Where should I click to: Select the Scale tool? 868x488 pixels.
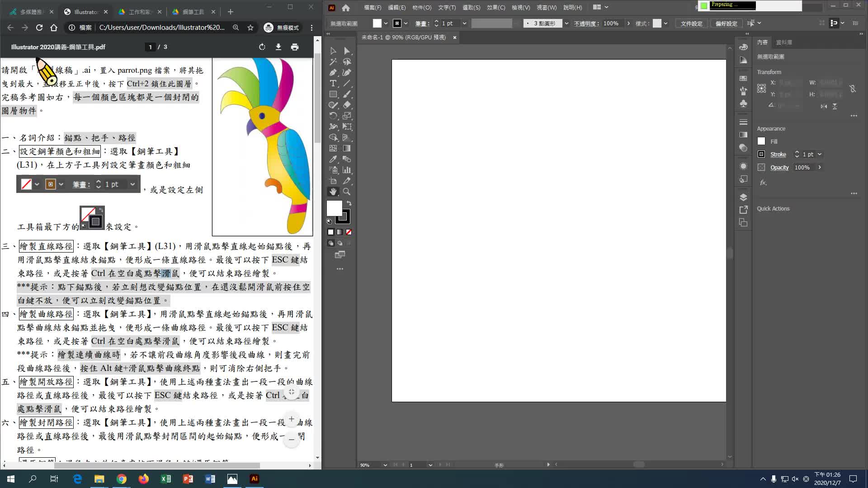[347, 116]
